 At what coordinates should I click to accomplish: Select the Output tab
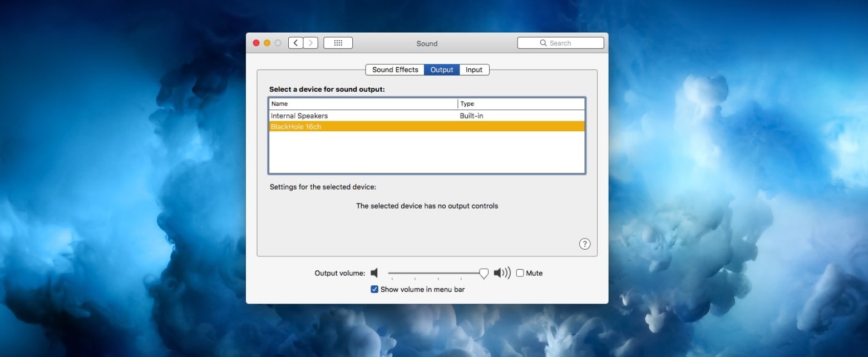(442, 70)
